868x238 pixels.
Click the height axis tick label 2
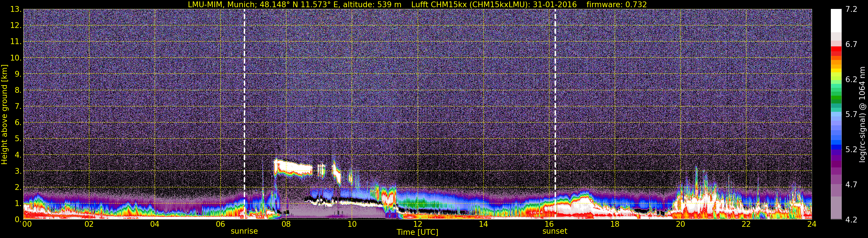coord(18,188)
